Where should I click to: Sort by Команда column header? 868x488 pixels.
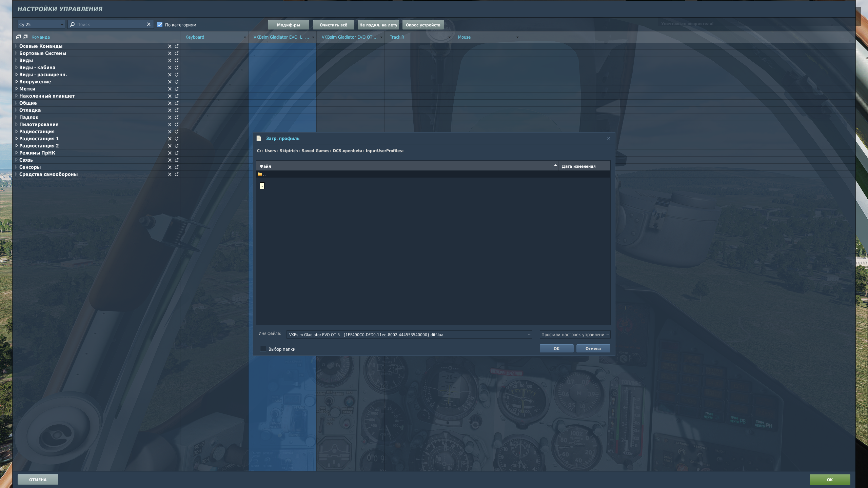tap(40, 37)
